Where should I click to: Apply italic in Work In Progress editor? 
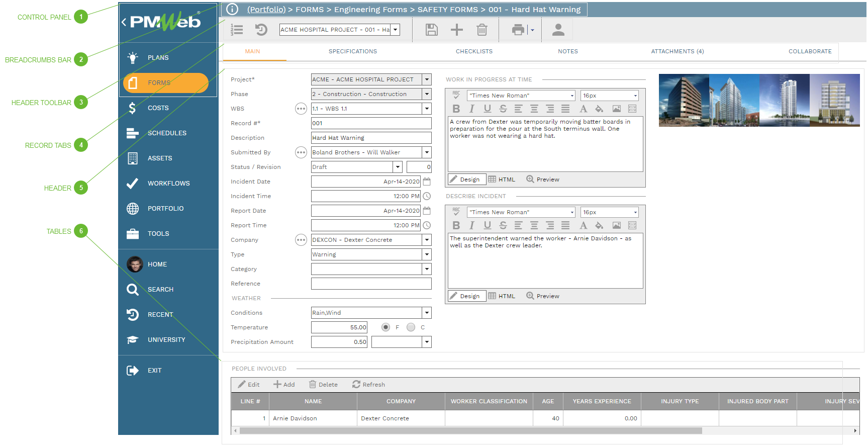pyautogui.click(x=471, y=109)
